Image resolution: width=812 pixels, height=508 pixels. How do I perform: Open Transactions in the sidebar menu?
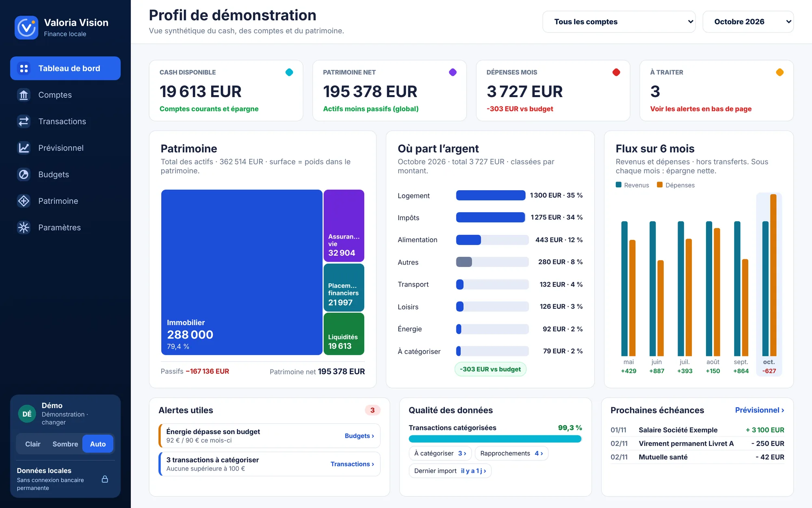point(65,121)
